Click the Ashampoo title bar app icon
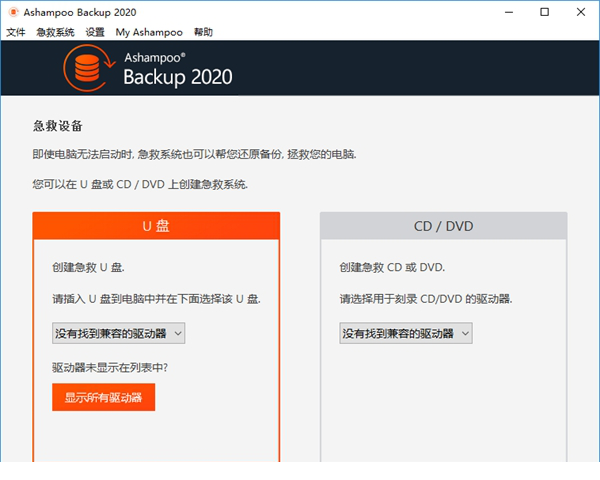This screenshot has width=600, height=480. pyautogui.click(x=13, y=12)
